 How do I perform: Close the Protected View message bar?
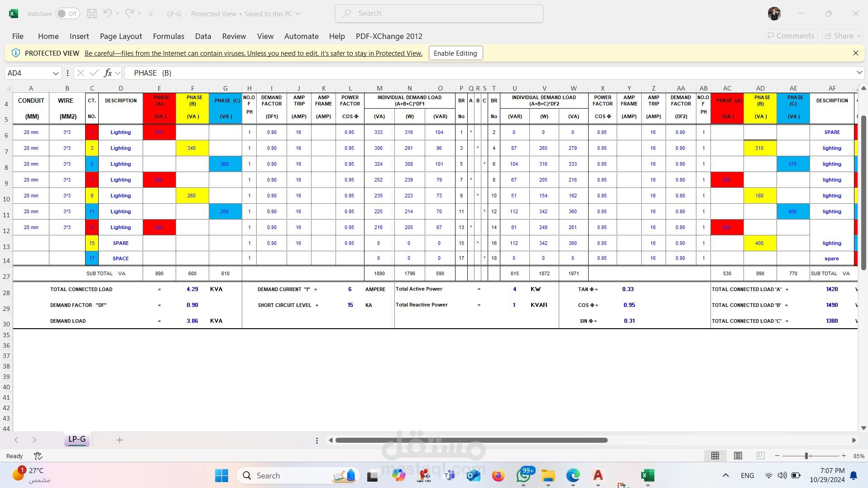tap(855, 53)
